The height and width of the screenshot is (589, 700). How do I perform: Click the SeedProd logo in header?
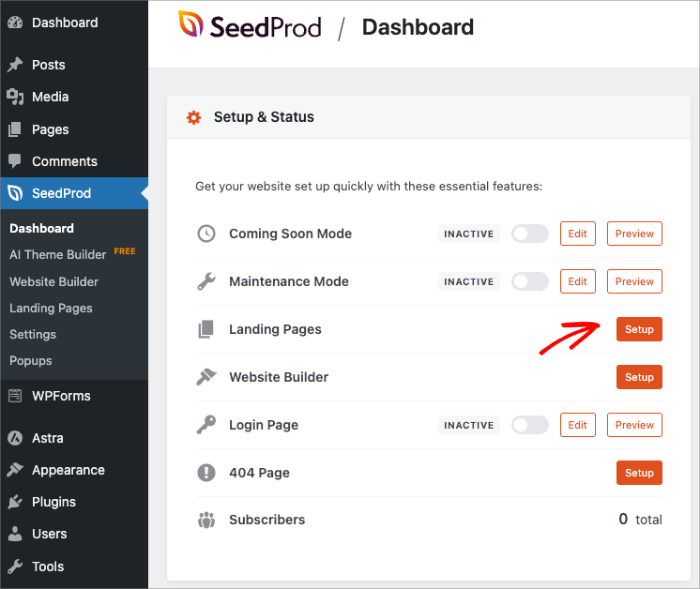[x=250, y=25]
